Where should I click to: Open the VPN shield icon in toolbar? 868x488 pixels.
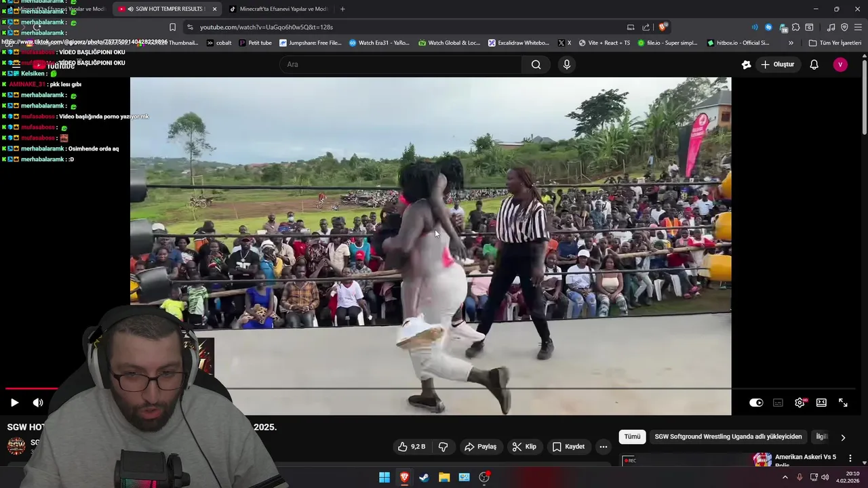[x=844, y=27]
